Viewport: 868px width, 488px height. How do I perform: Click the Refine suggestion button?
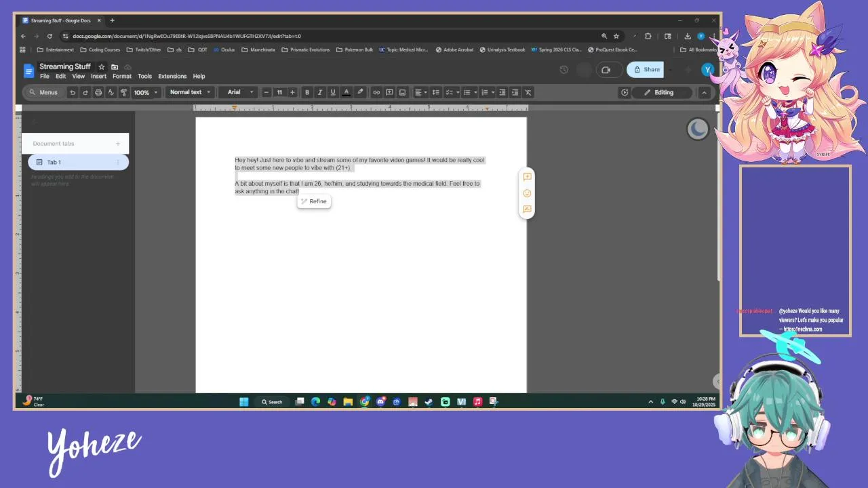[314, 201]
